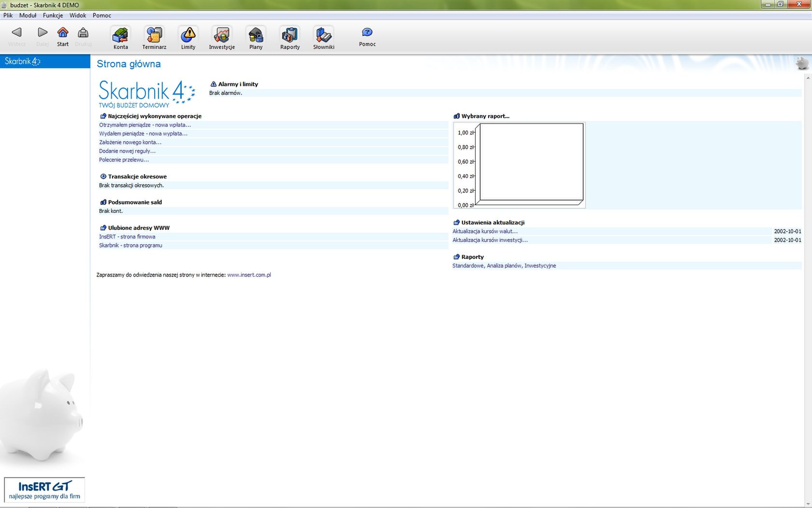This screenshot has width=812, height=508.
Task: Click the Pomoc help toolbar icon
Action: [367, 37]
